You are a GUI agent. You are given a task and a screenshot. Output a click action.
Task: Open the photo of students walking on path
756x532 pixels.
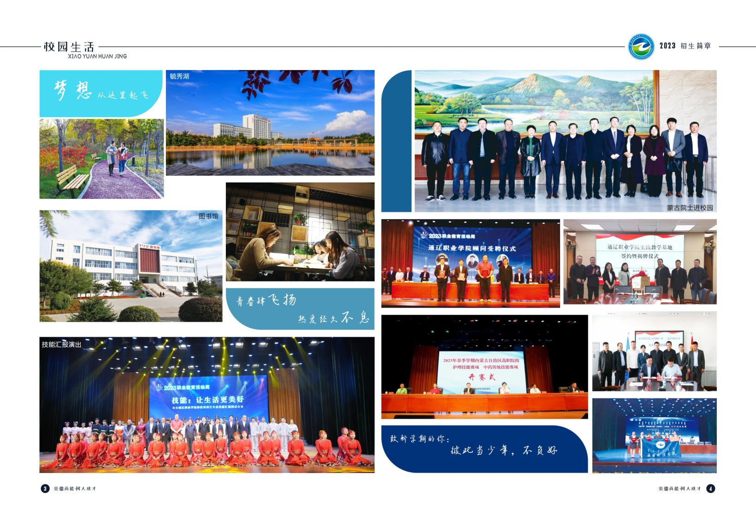(x=101, y=158)
